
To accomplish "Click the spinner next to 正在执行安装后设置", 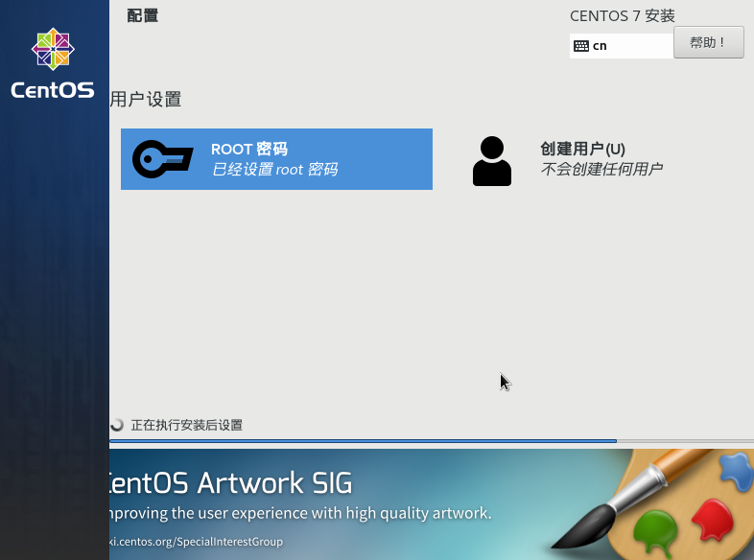I will click(x=117, y=425).
